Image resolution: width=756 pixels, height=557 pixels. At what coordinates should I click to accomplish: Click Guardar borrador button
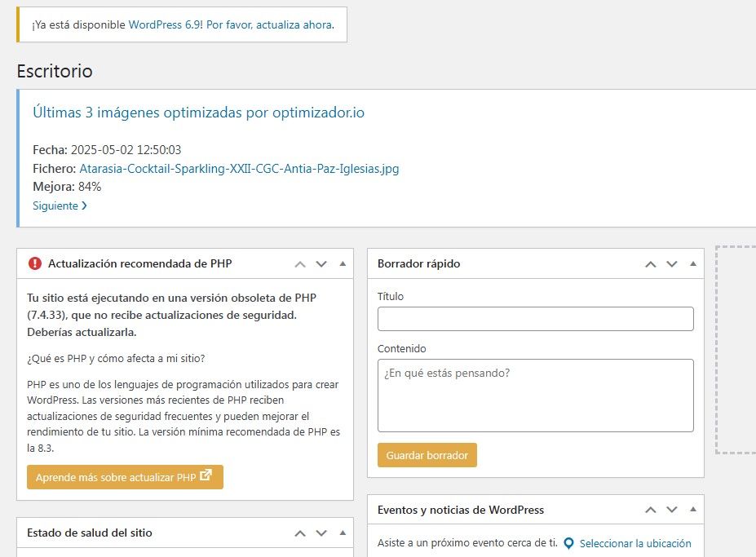427,455
